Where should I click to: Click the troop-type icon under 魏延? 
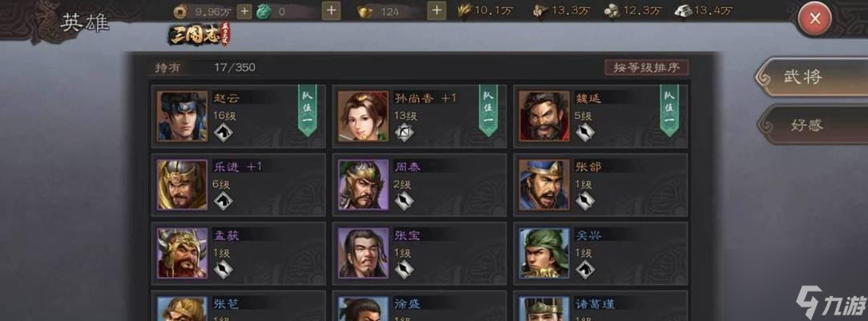tap(584, 132)
